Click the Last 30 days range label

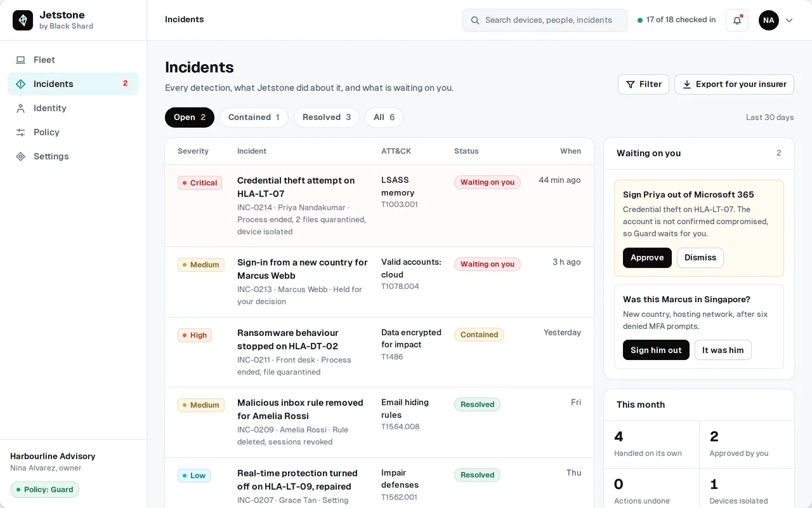tap(770, 117)
